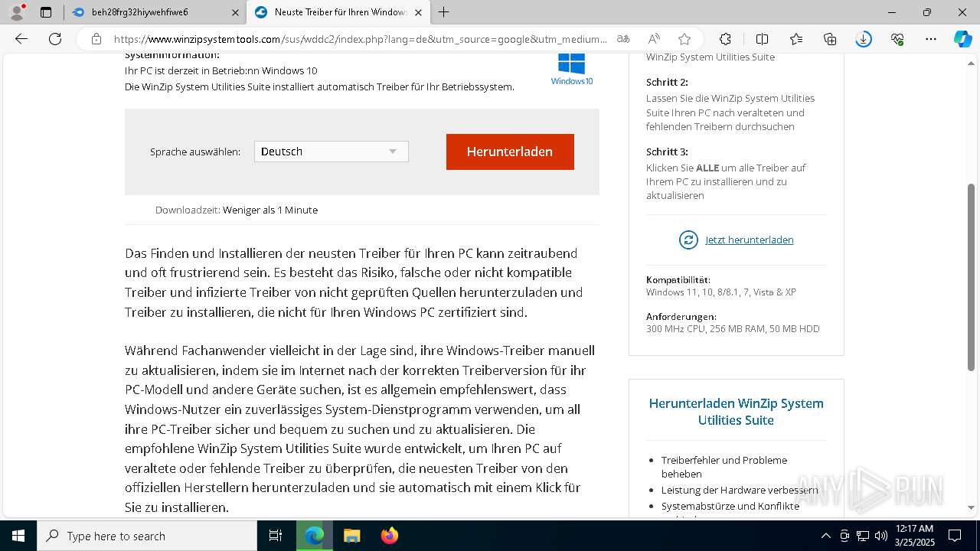Open the Sprache auswählen Deutsch dropdown
The width and height of the screenshot is (980, 551).
331,152
